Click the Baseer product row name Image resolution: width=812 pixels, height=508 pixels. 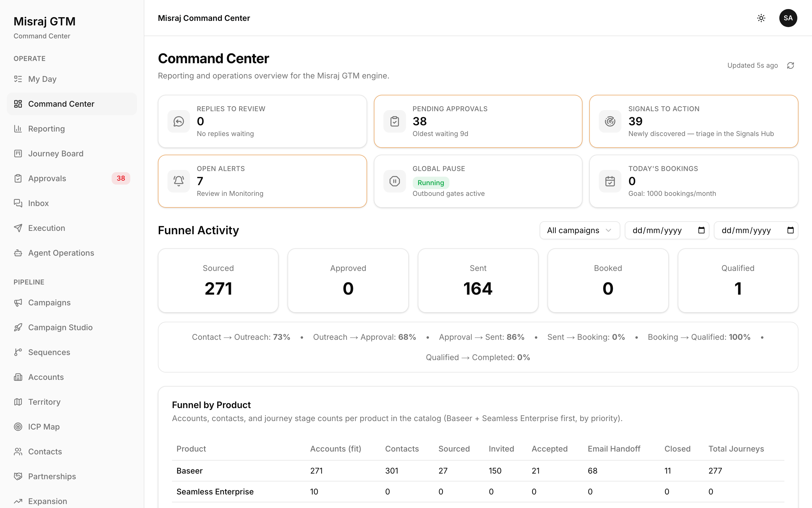(x=189, y=471)
